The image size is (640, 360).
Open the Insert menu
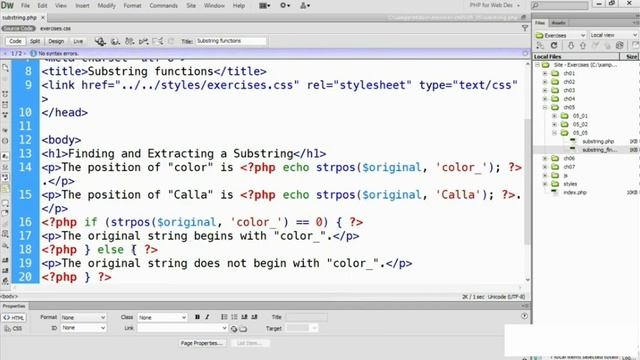point(82,6)
